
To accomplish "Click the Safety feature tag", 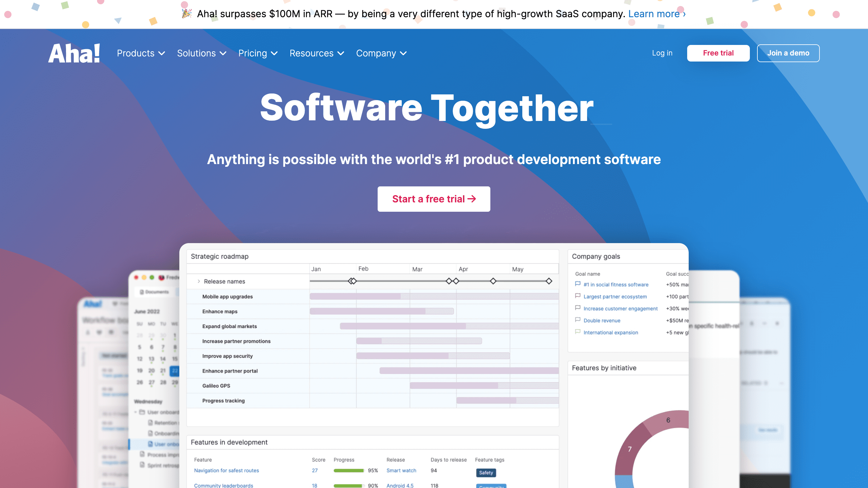I will pyautogui.click(x=486, y=473).
